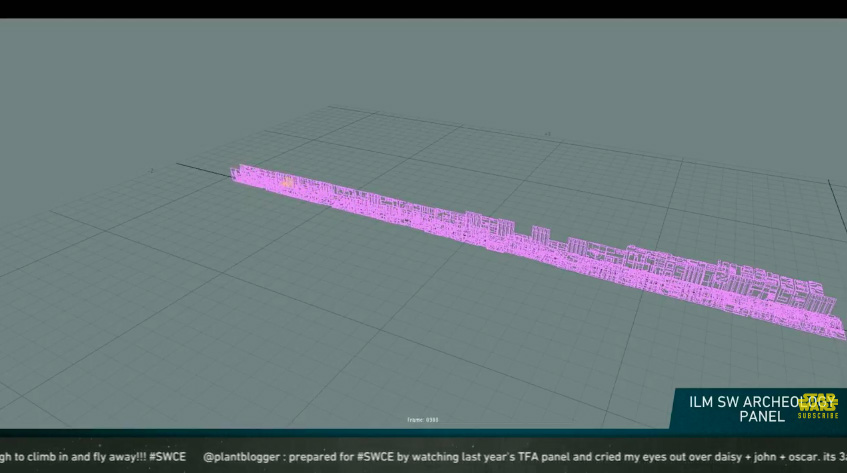Click the word PANEL in the banner
Screen dimensions: 847x473
coord(762,416)
